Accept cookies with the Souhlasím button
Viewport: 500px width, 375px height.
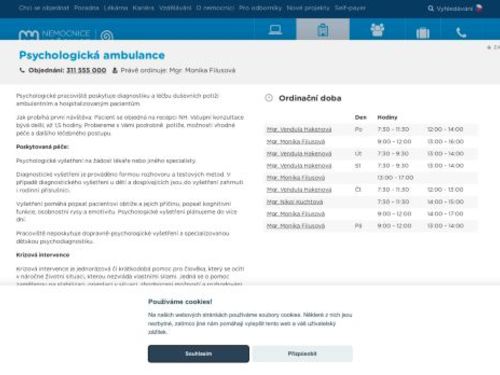point(198,353)
